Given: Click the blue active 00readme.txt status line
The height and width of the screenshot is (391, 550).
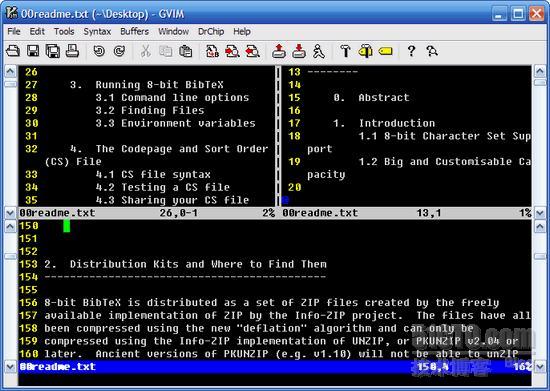Looking at the screenshot, I should tap(275, 367).
